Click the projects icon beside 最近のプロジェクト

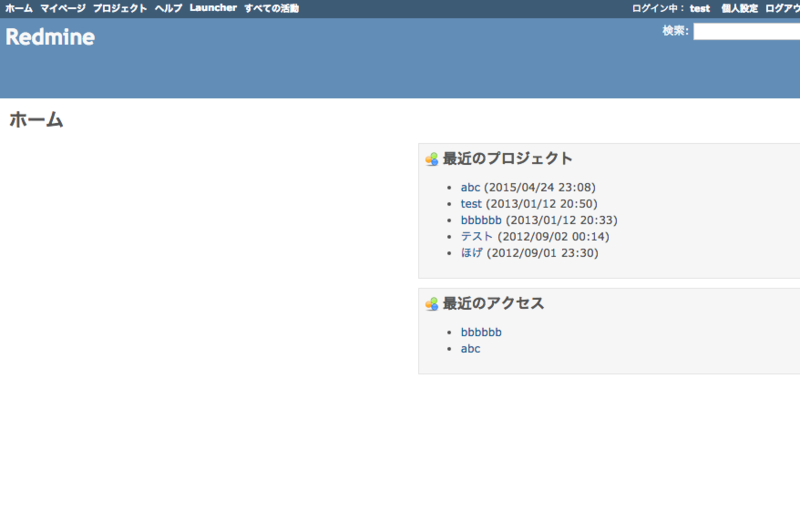(x=432, y=159)
